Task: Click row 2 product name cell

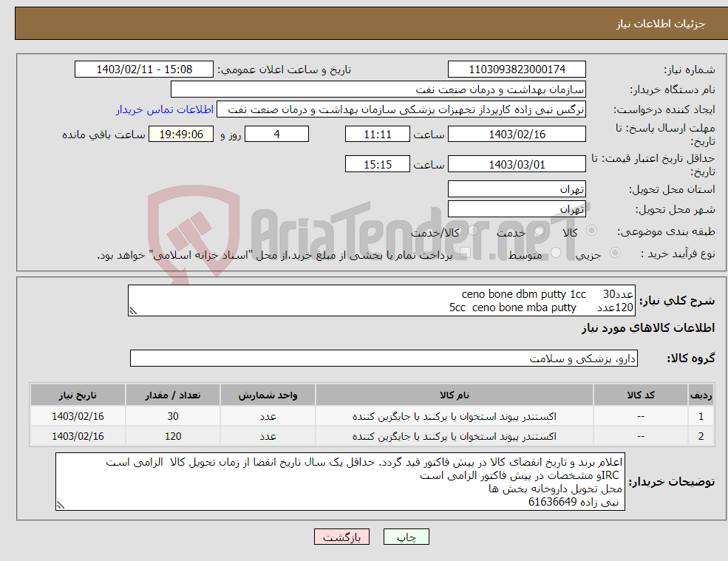Action: tap(455, 436)
